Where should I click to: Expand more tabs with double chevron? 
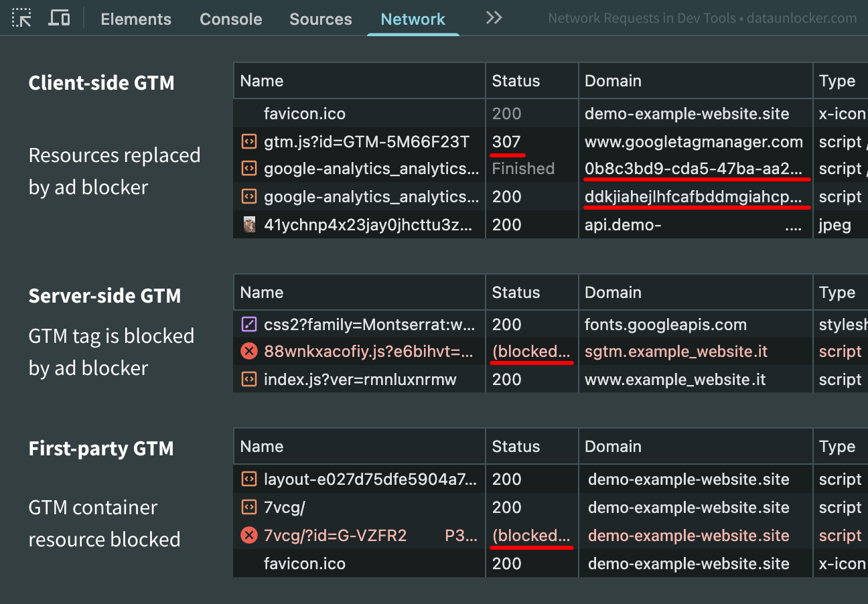(494, 18)
